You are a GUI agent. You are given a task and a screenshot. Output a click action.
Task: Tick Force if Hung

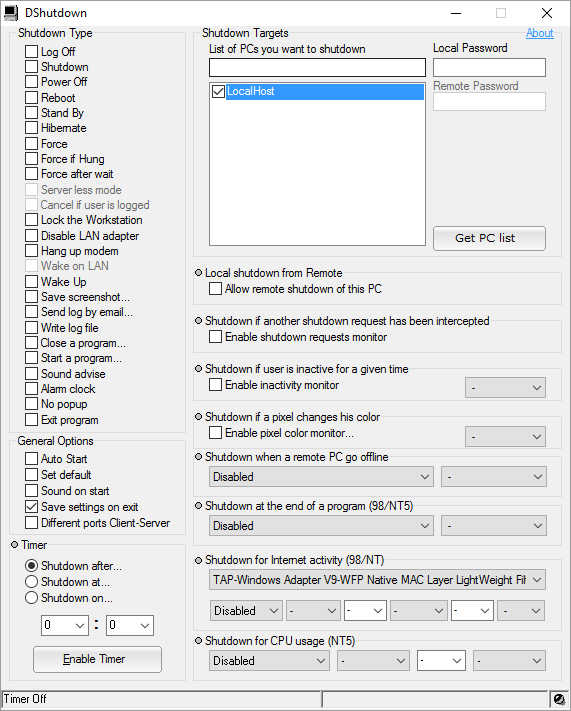(31, 159)
